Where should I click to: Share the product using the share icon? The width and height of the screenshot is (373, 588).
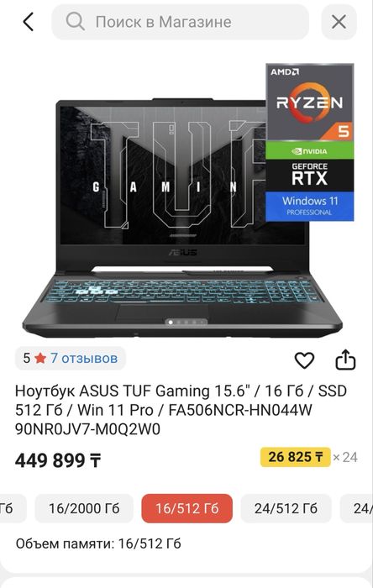[x=345, y=360]
